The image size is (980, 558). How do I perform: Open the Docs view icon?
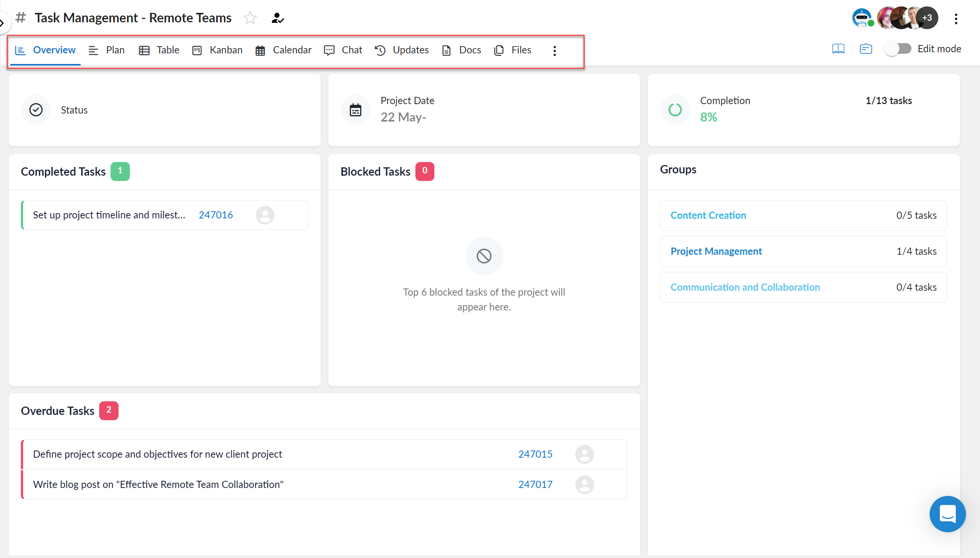click(446, 50)
